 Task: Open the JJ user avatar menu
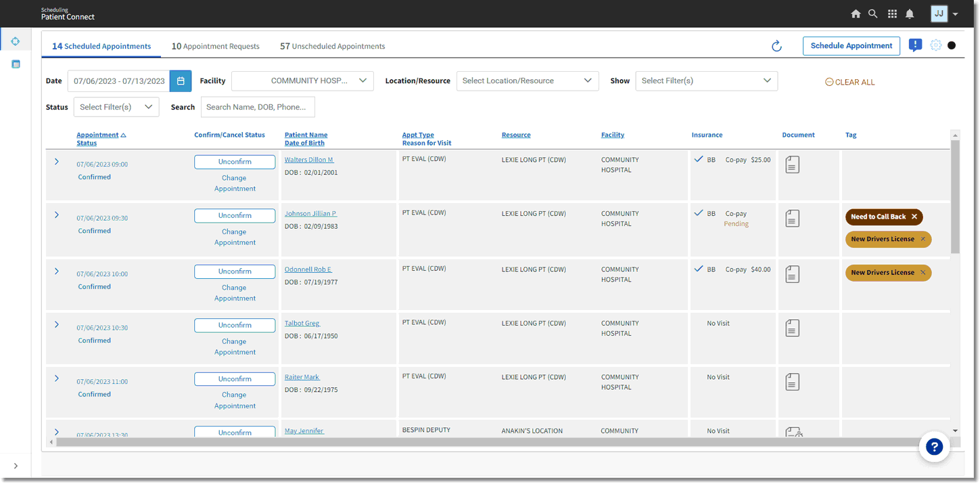(x=939, y=14)
